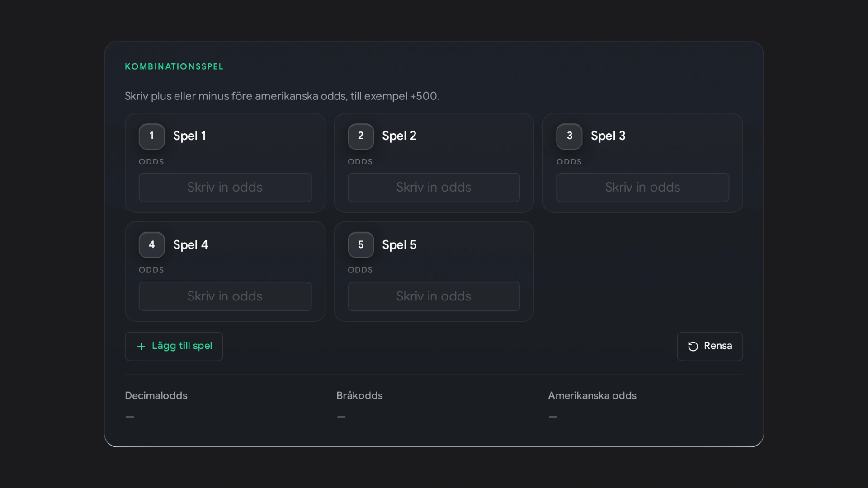
Task: Focus the Spel 2 odds input field
Action: [x=434, y=188]
